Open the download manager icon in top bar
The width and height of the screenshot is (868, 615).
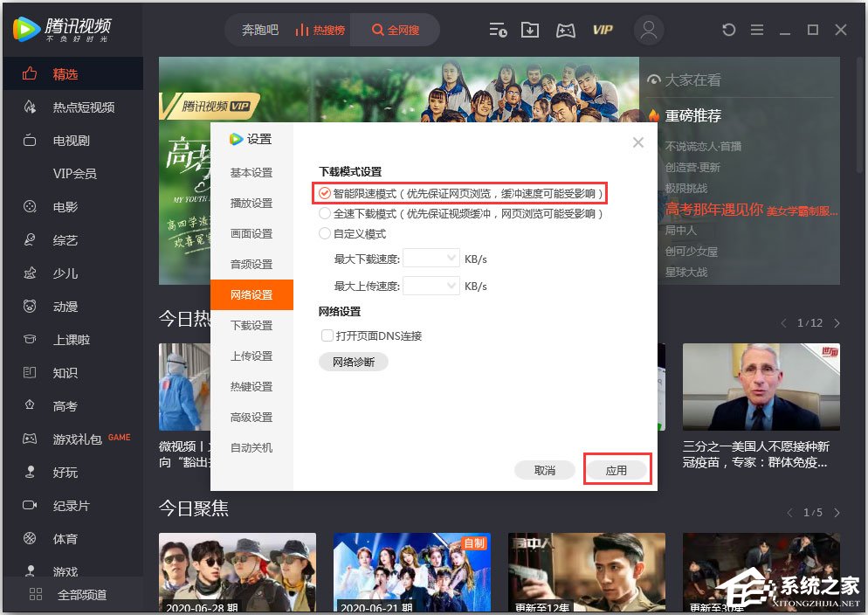pos(530,29)
